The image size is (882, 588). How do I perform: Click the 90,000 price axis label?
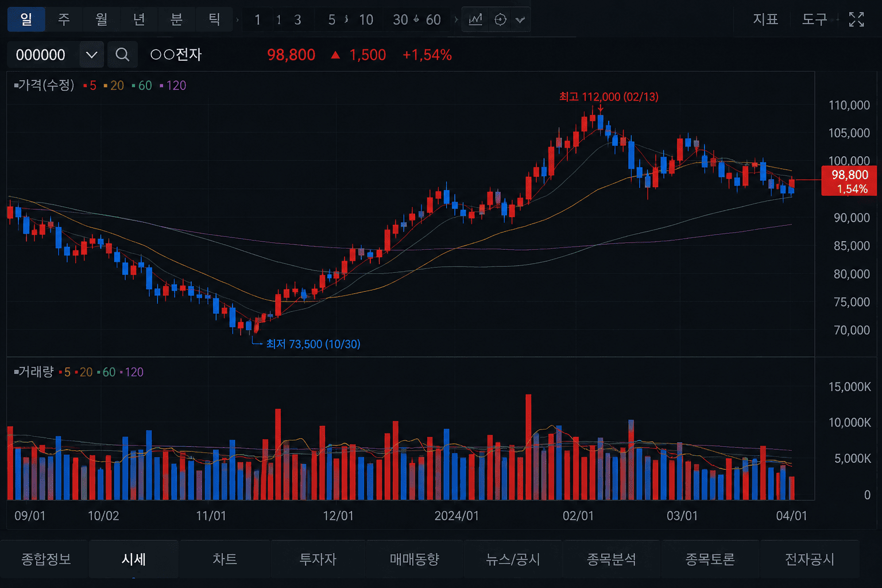pos(852,218)
